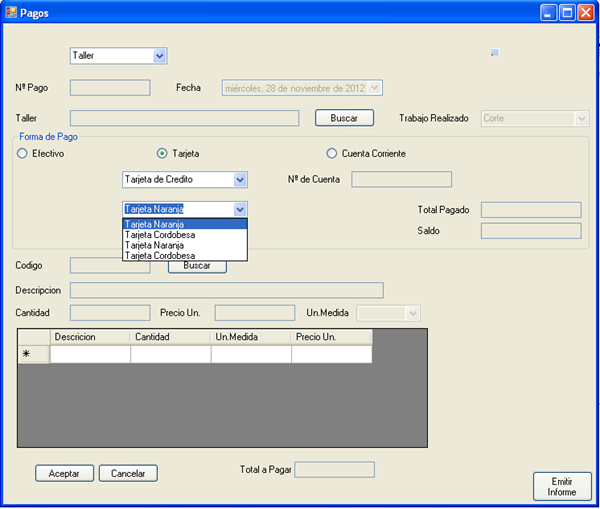Open the Taller dropdown at top
The width and height of the screenshot is (600, 509).
(x=160, y=56)
